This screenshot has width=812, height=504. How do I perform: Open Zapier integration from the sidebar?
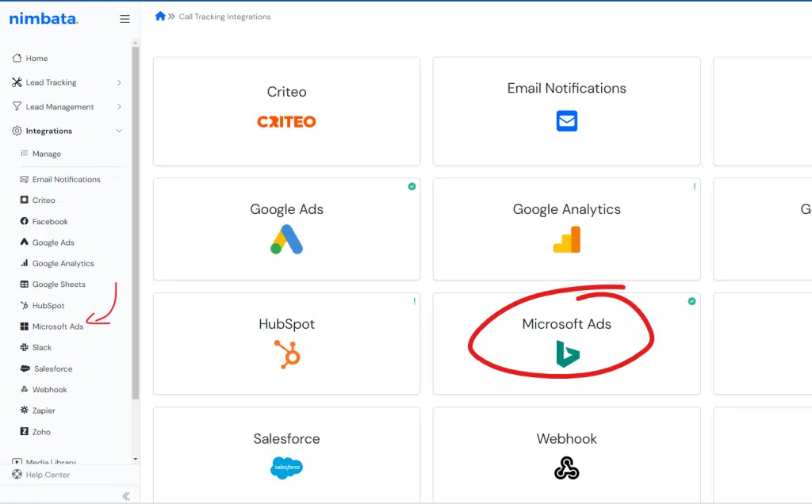coord(43,410)
